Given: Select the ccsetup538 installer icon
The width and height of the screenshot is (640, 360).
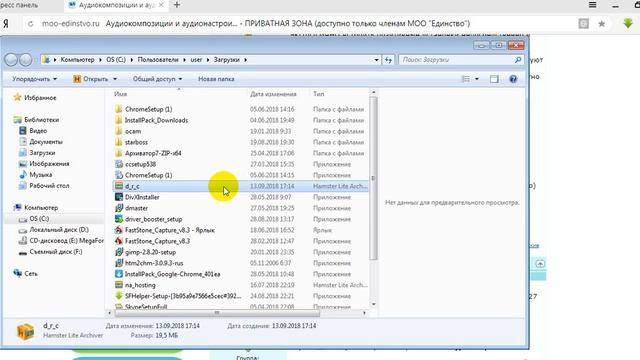Looking at the screenshot, I should (119, 164).
